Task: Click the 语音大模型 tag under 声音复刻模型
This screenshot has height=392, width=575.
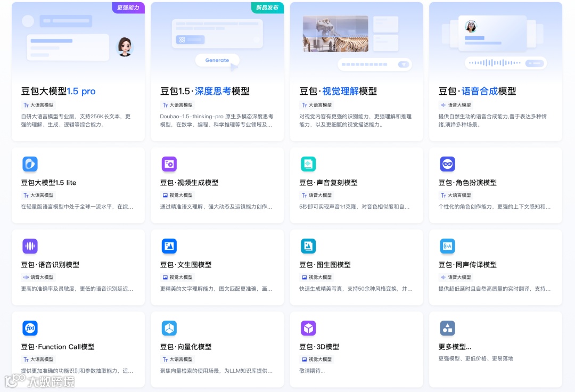Action: [317, 195]
